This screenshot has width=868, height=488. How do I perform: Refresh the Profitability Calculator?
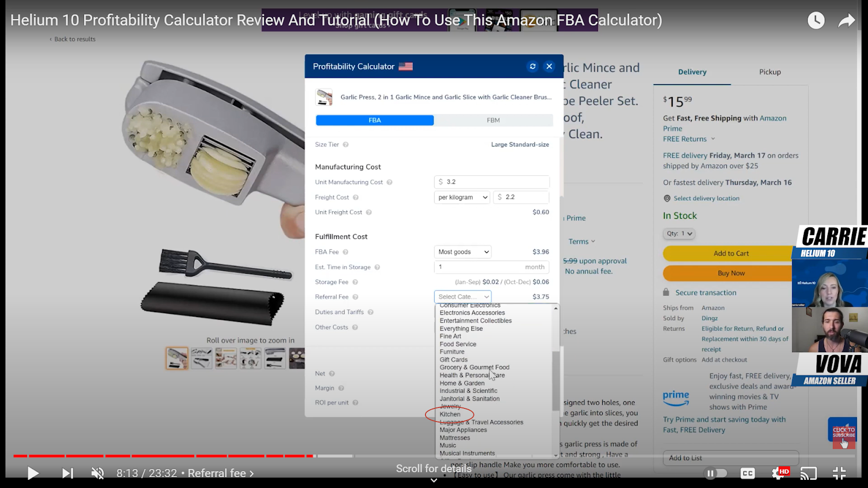click(x=533, y=66)
